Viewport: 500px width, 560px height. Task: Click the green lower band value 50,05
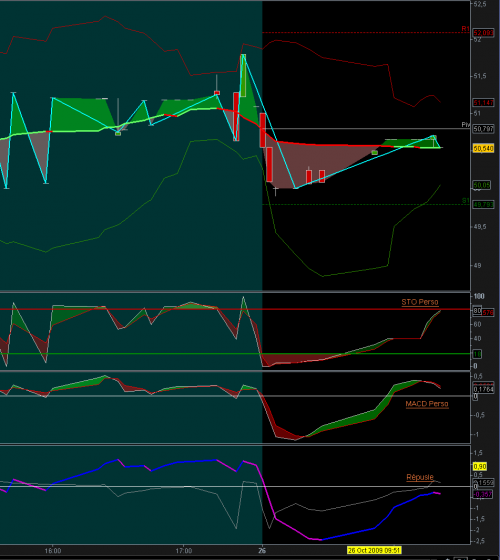482,185
